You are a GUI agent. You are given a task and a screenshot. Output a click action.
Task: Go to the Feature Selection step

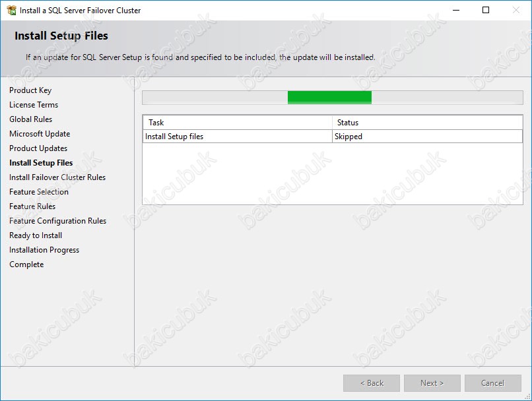click(x=39, y=192)
